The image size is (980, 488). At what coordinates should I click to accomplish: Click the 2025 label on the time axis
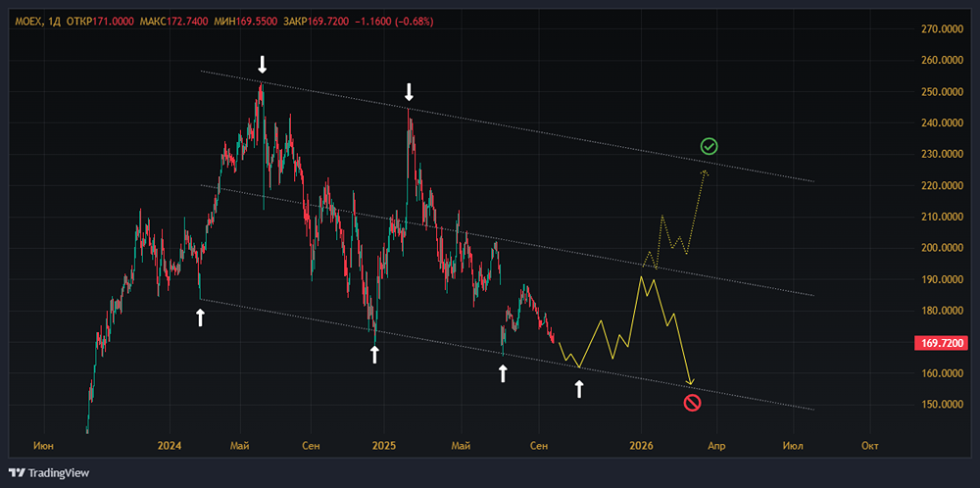tap(384, 446)
